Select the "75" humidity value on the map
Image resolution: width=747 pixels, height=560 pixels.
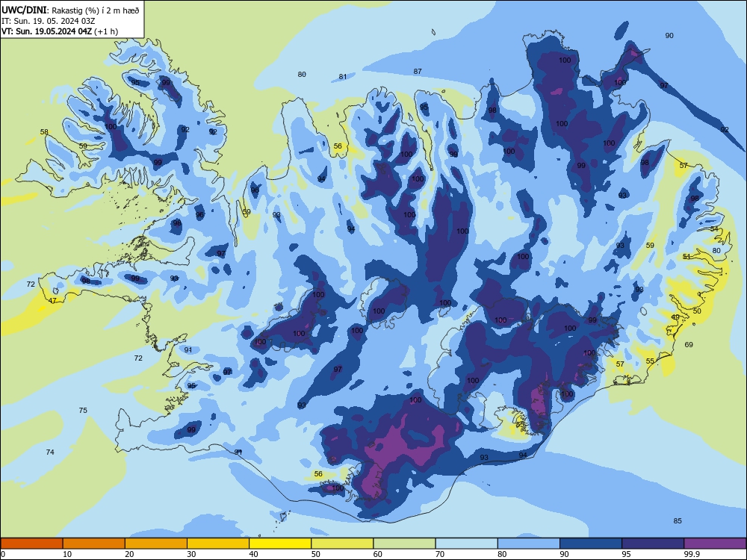tap(83, 410)
